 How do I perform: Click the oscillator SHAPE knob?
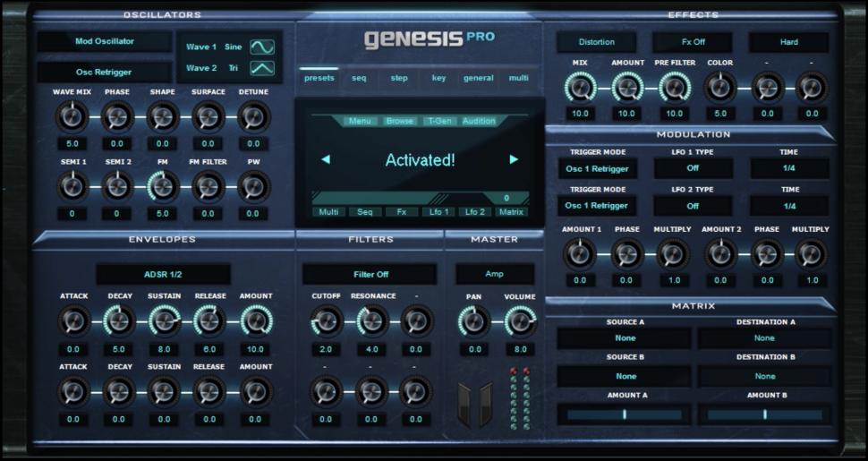[x=163, y=117]
